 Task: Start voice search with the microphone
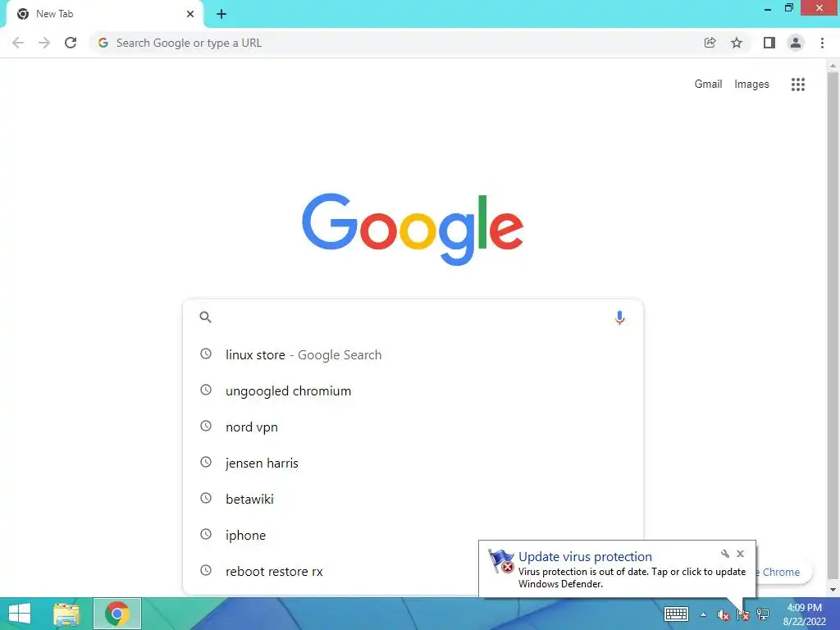[619, 317]
